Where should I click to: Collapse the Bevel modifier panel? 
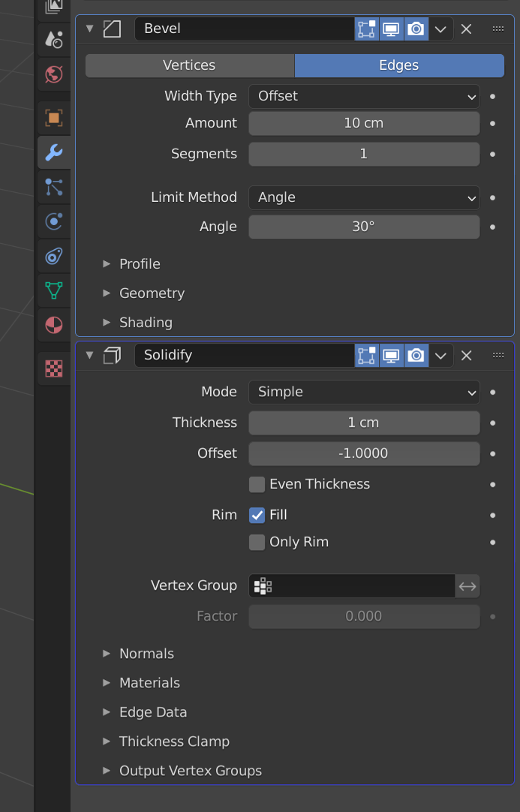pyautogui.click(x=89, y=29)
